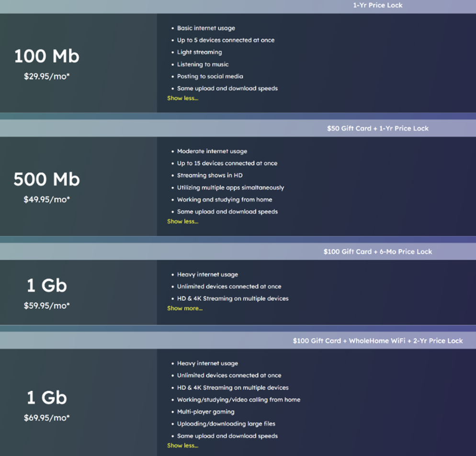Select the 100 Mb plan heading
This screenshot has height=456, width=476.
point(47,56)
